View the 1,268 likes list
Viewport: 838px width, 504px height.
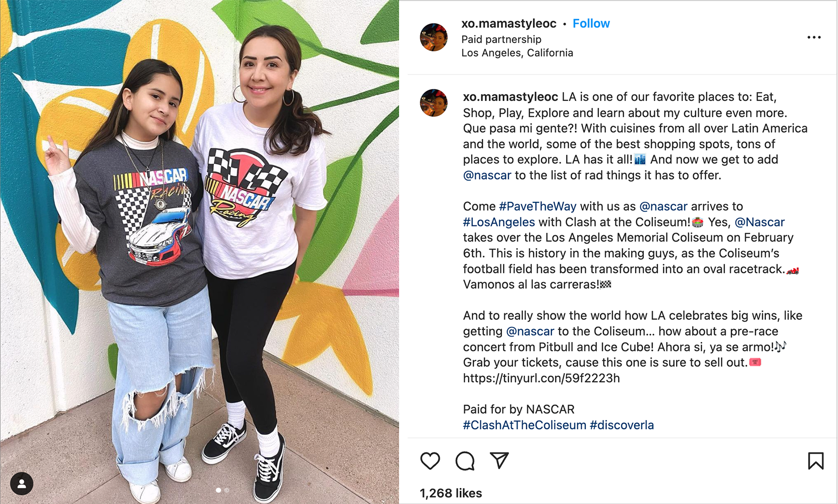[x=451, y=493]
